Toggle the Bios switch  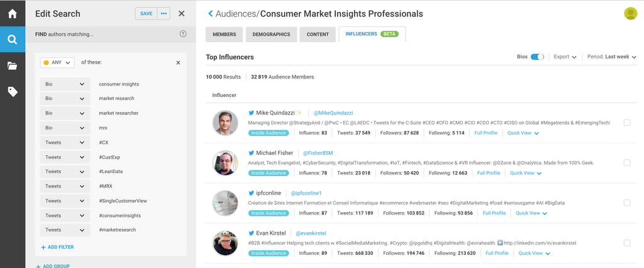coord(537,57)
